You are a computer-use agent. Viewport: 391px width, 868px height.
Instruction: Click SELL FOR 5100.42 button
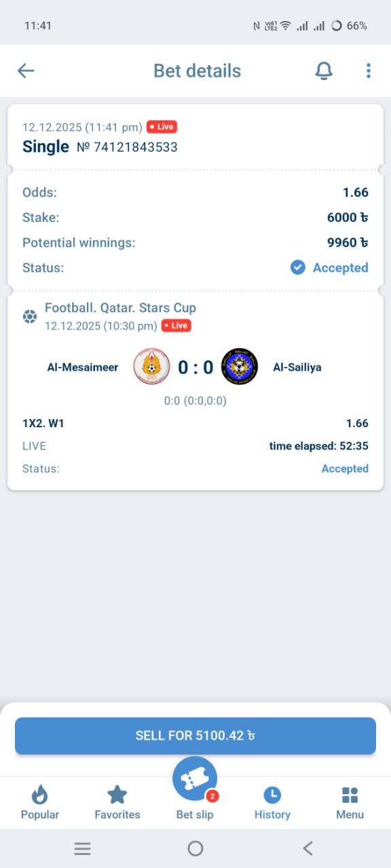(x=195, y=736)
